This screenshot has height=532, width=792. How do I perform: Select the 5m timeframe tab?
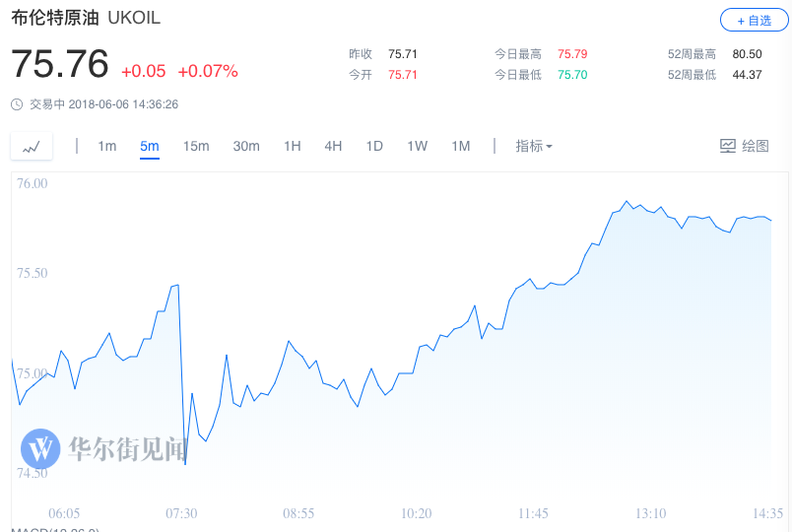pyautogui.click(x=150, y=146)
